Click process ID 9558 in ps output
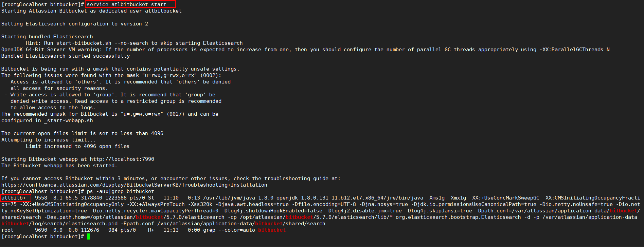Viewport: 644px width, 247px height. pos(41,198)
